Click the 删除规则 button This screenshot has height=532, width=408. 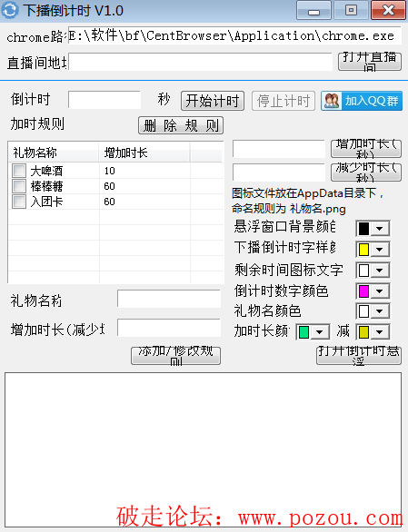pyautogui.click(x=181, y=125)
